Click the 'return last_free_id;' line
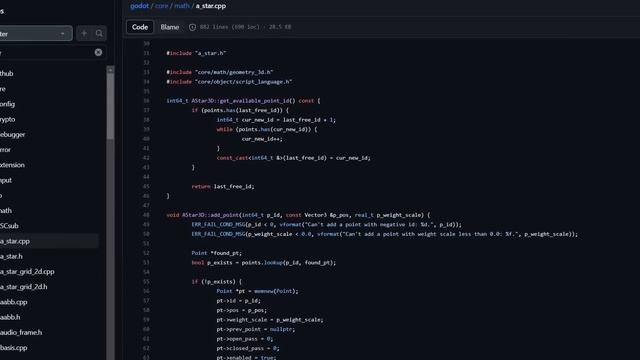Screen dimensions: 640x360 [223, 187]
